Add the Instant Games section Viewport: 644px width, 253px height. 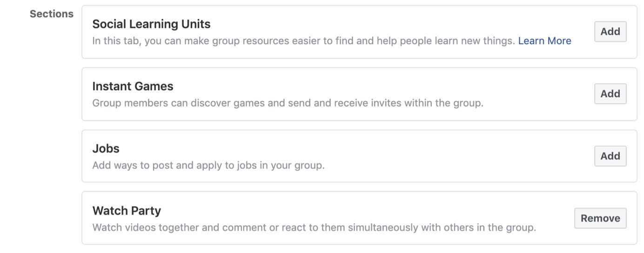[x=610, y=94]
